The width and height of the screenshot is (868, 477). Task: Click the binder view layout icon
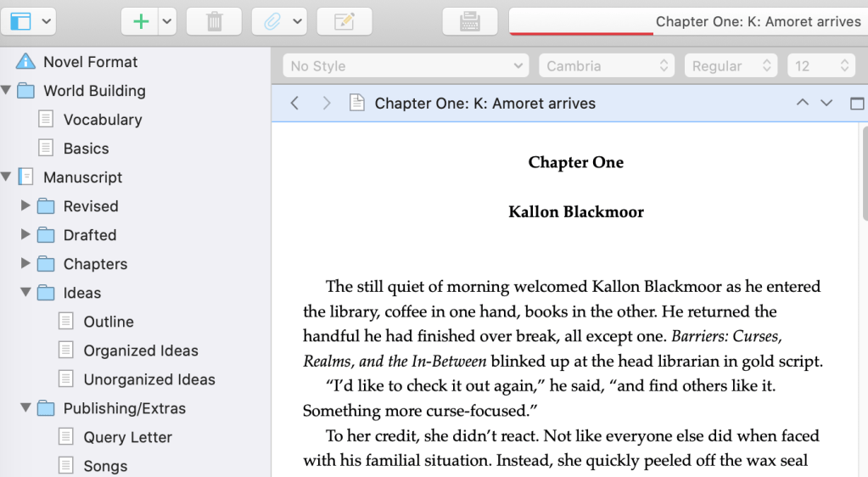20,22
